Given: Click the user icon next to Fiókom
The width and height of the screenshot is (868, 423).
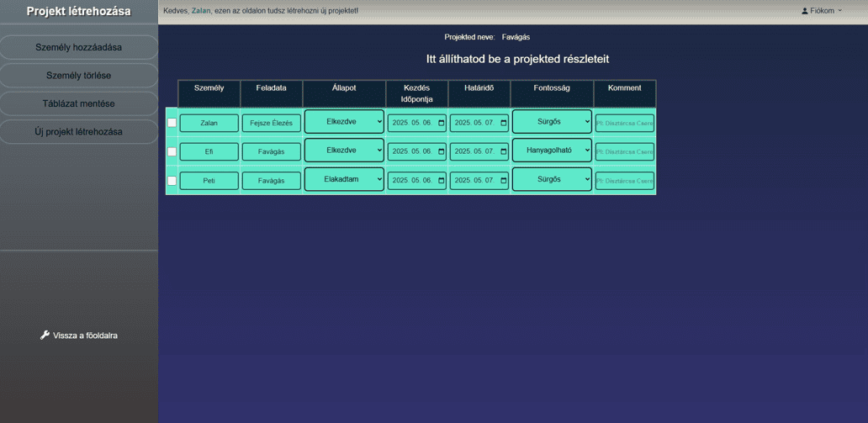Looking at the screenshot, I should point(804,11).
